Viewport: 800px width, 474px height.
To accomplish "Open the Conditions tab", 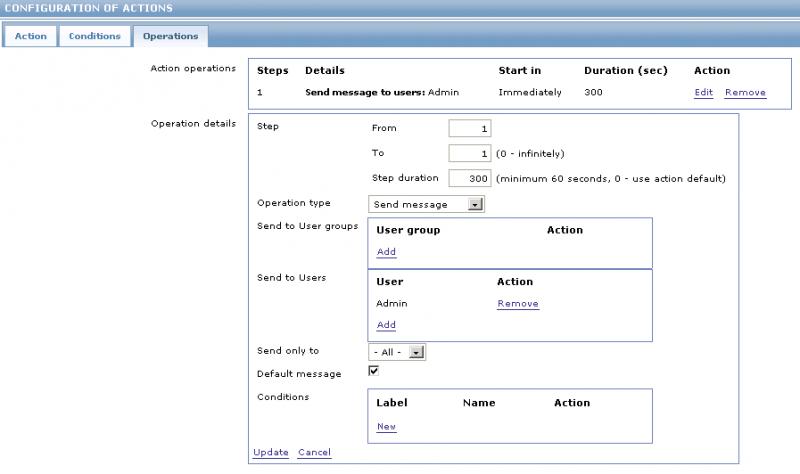I will point(95,36).
